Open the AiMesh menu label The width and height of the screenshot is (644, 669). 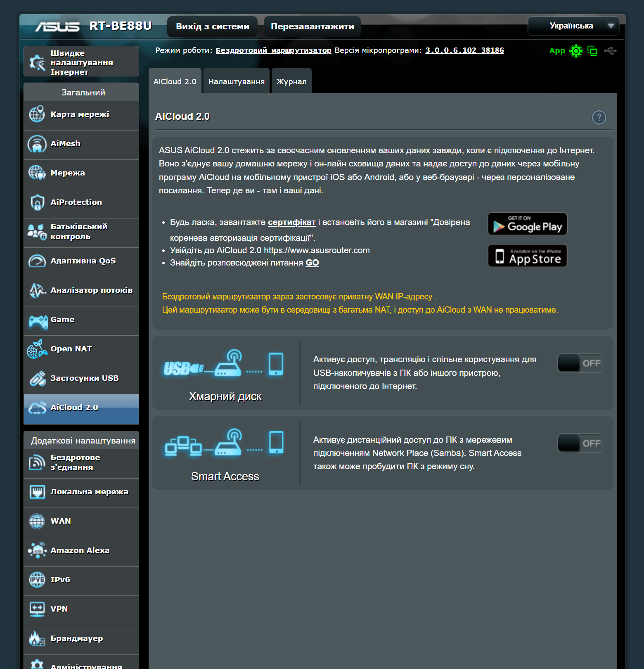pos(66,144)
